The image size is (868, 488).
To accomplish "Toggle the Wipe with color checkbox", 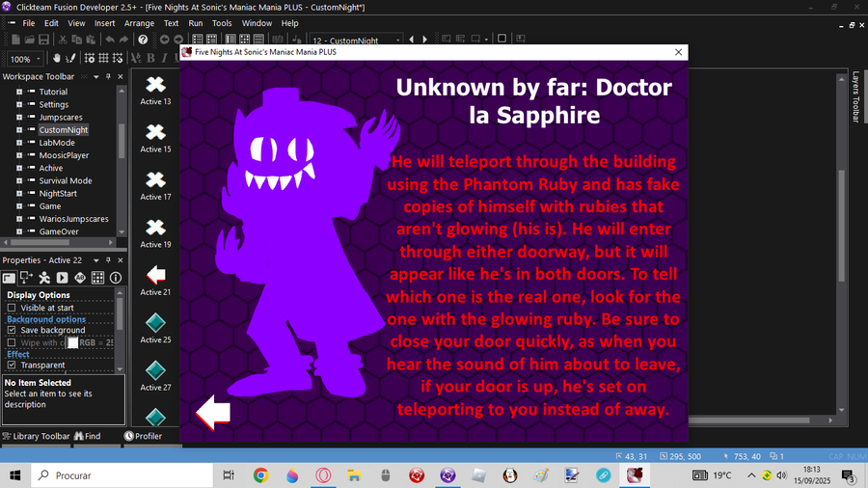I will pyautogui.click(x=12, y=342).
